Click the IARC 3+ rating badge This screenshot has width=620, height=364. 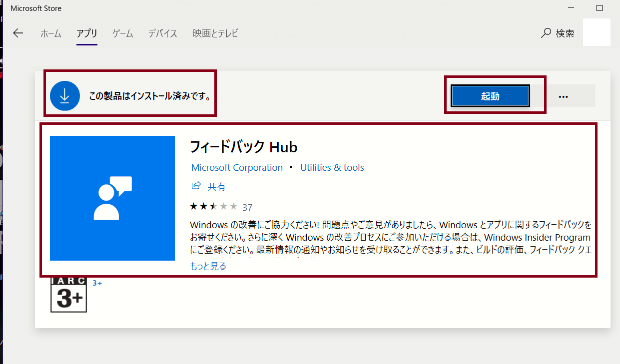click(68, 295)
